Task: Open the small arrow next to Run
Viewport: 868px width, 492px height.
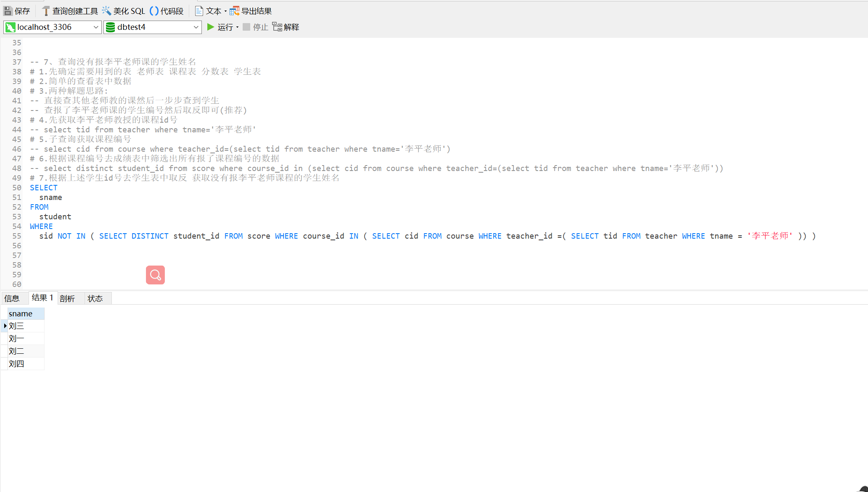Action: point(238,27)
